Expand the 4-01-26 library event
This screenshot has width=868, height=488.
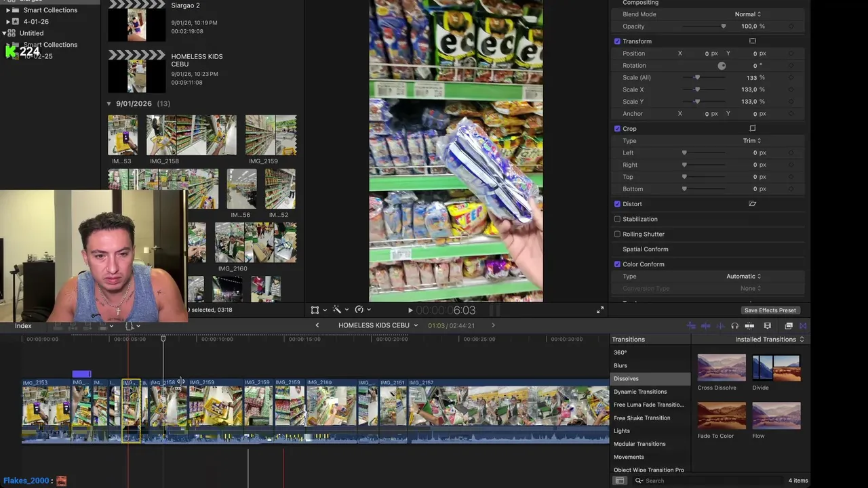8,22
